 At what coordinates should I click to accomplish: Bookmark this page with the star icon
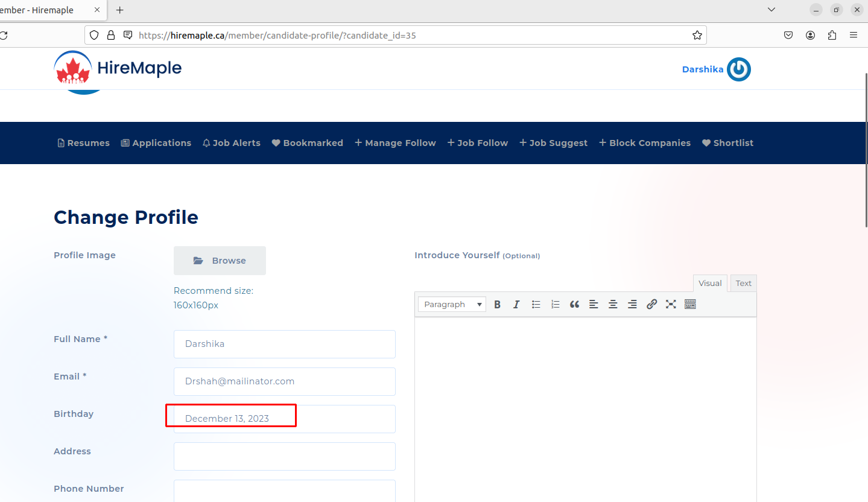click(x=697, y=36)
